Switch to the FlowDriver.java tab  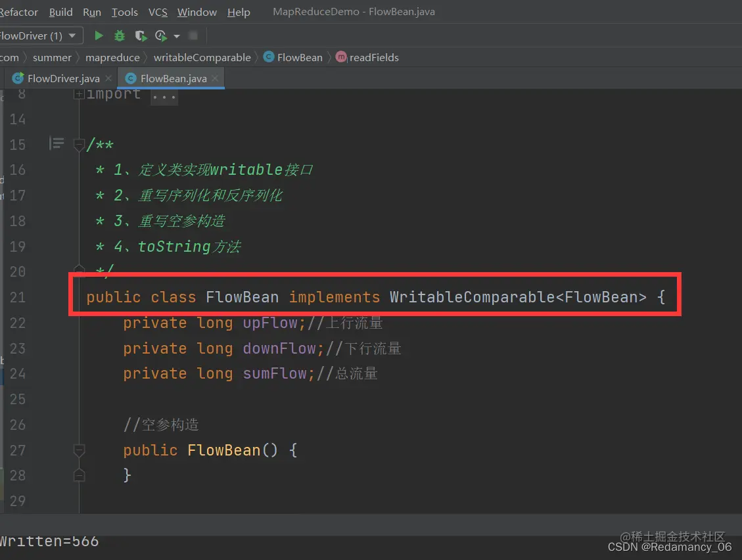coord(63,79)
